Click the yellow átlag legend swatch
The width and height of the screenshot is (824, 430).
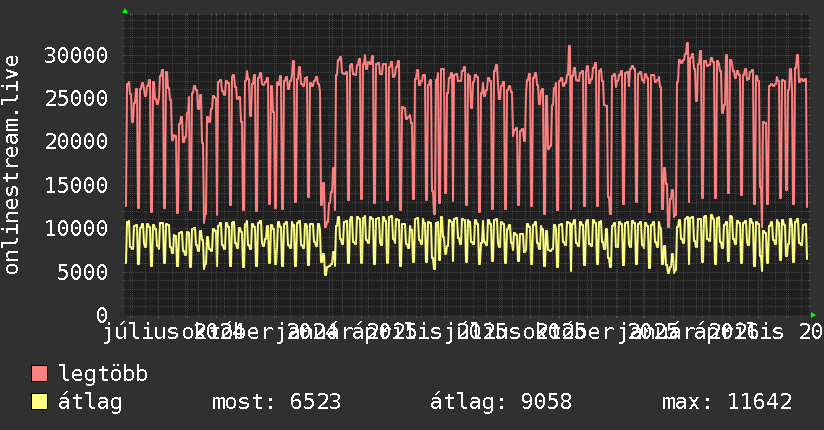(39, 402)
